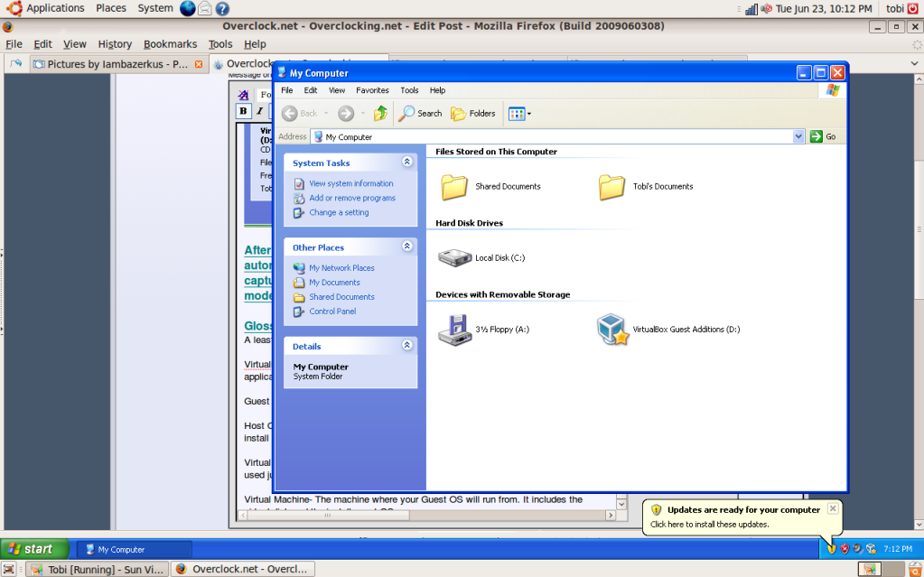Open Control Panel from Other Places
The image size is (924, 577).
click(x=332, y=312)
